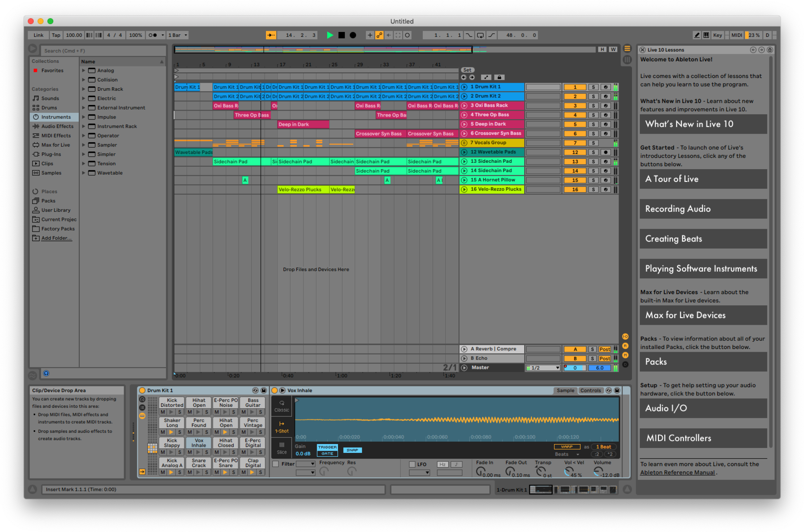The height and width of the screenshot is (532, 804).
Task: Toggle the Metronome button
Action: click(x=153, y=35)
